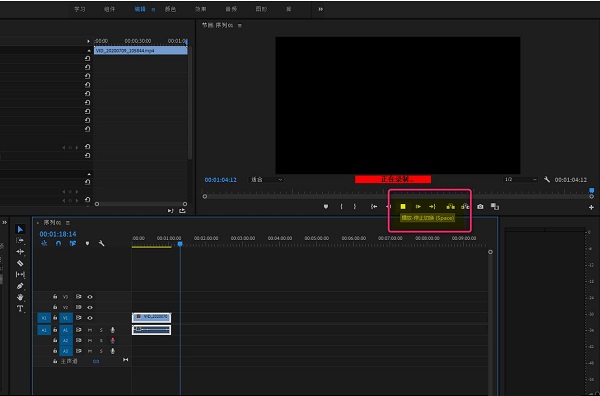Toggle visibility eye on track V3

[x=90, y=297]
